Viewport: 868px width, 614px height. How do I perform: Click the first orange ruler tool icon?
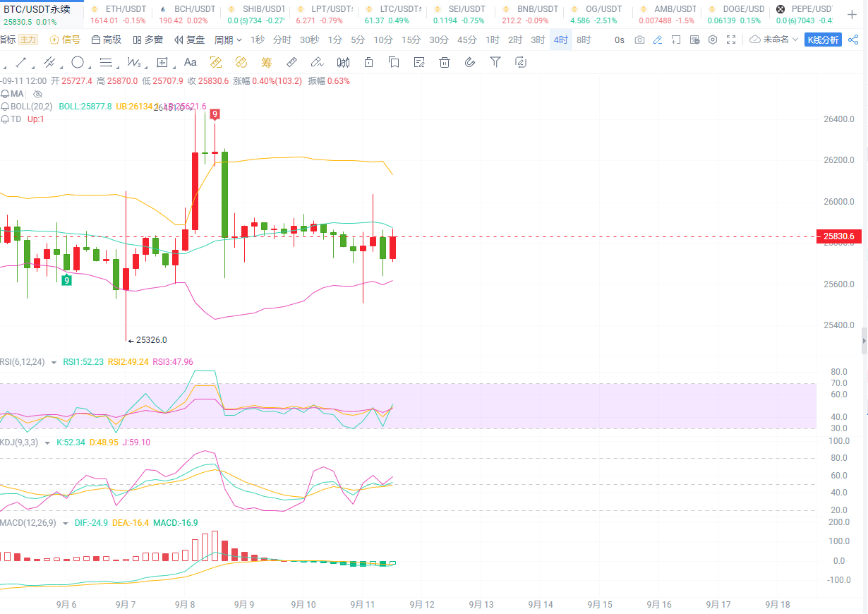pos(216,62)
